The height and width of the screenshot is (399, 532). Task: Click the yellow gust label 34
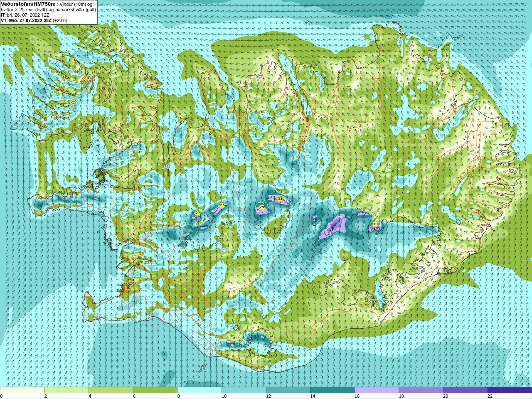click(280, 199)
